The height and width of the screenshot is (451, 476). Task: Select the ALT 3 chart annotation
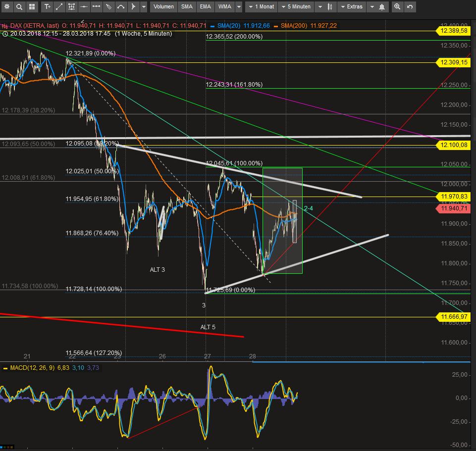(x=157, y=269)
